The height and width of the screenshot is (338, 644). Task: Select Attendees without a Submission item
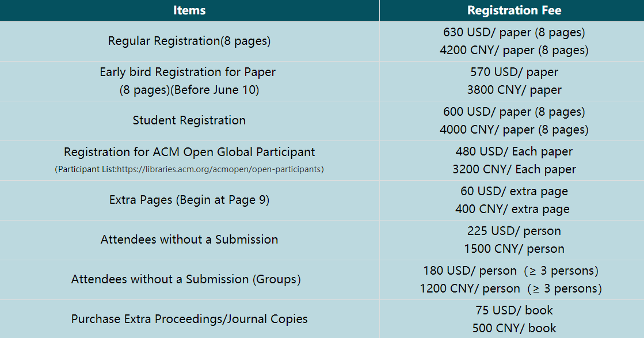tap(189, 240)
